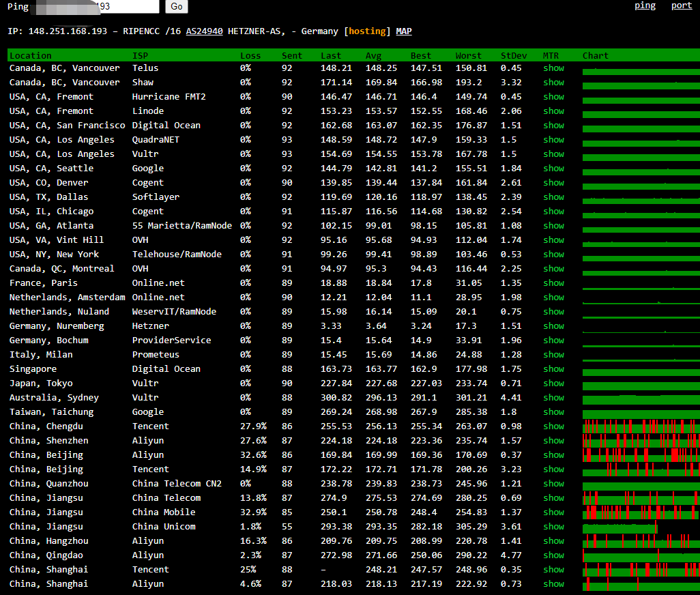Click the ISP column header
The width and height of the screenshot is (700, 595).
coord(140,56)
